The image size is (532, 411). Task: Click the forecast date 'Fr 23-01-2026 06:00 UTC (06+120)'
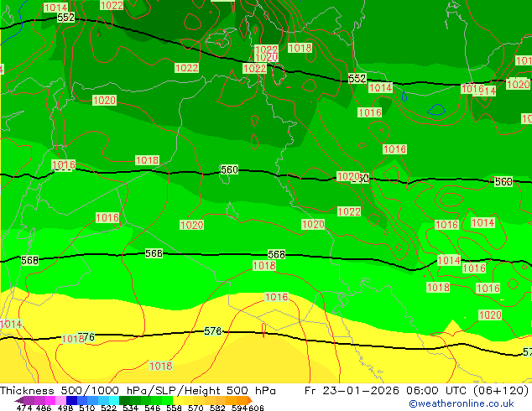coord(417,391)
